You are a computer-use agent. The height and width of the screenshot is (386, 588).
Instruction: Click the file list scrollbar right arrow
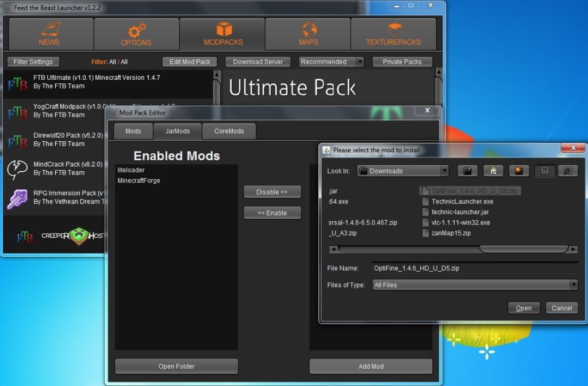572,249
